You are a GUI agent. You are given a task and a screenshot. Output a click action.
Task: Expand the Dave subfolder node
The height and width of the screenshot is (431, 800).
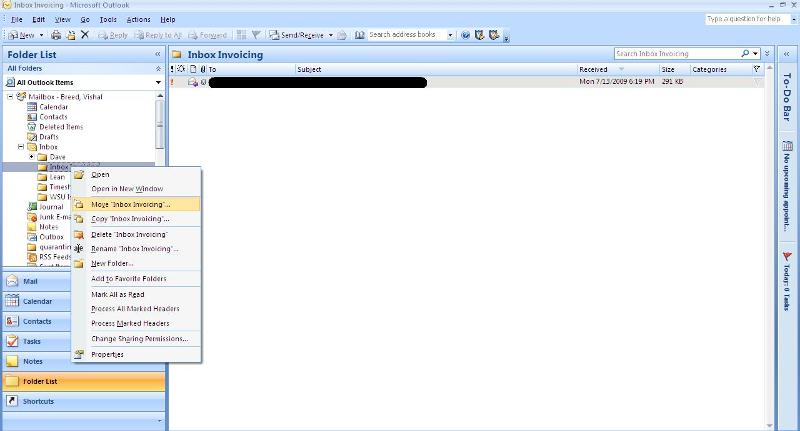point(32,157)
